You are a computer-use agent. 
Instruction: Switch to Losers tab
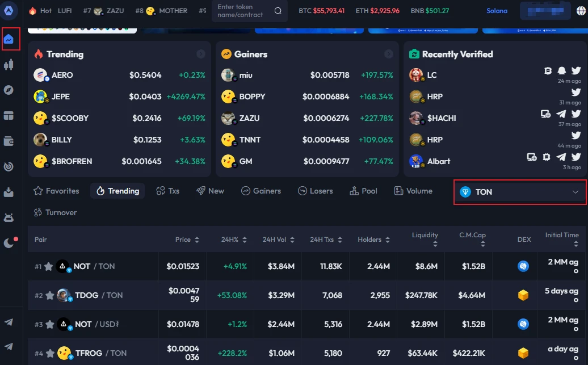(x=316, y=191)
